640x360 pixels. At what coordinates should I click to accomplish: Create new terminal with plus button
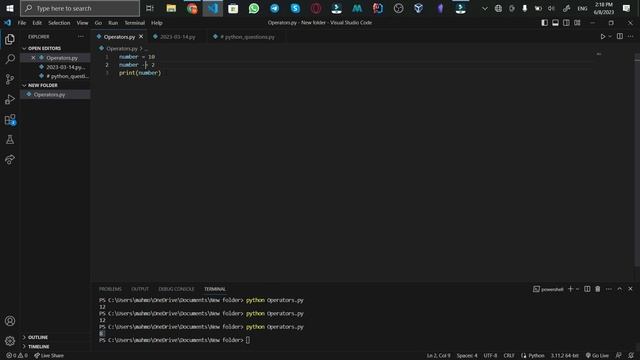coord(570,289)
